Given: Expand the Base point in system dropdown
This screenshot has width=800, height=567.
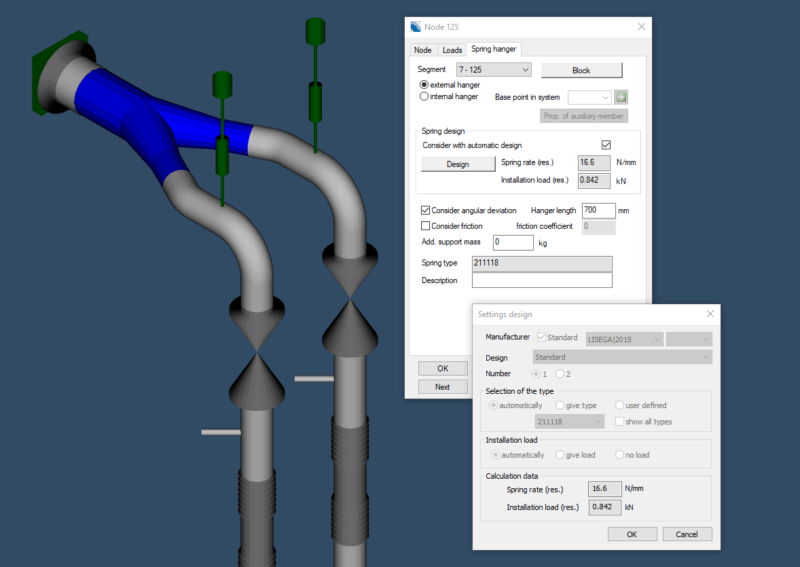Looking at the screenshot, I should click(589, 97).
